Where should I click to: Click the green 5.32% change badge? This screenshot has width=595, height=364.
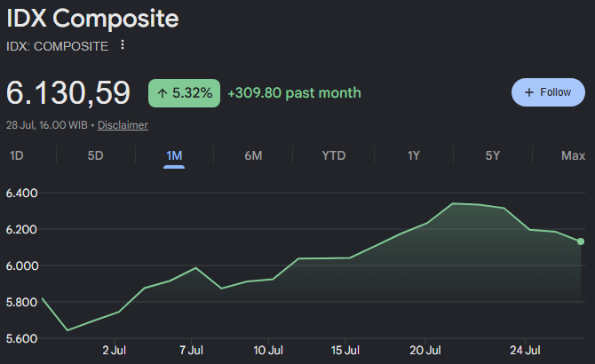(x=184, y=93)
